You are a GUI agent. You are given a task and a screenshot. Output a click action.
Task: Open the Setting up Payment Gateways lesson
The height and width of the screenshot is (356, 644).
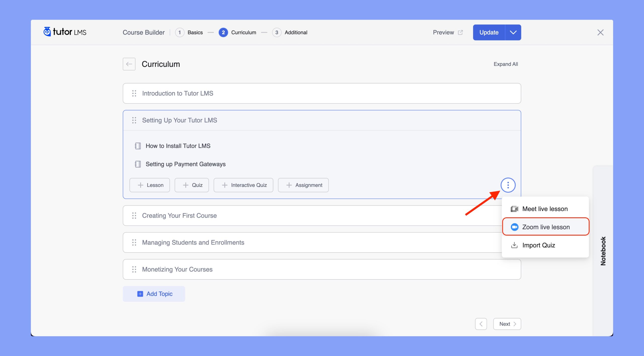click(185, 164)
